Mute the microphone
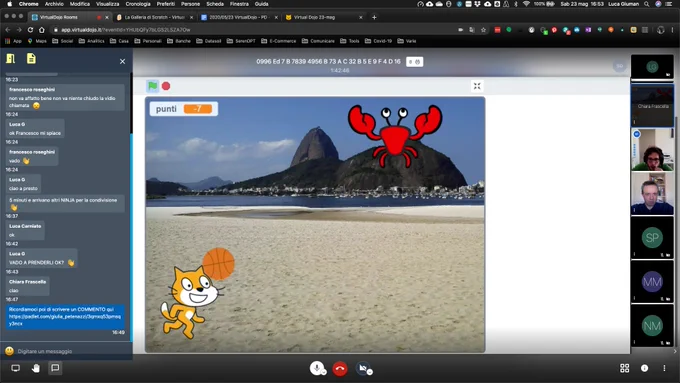This screenshot has width=680, height=383. pyautogui.click(x=317, y=368)
